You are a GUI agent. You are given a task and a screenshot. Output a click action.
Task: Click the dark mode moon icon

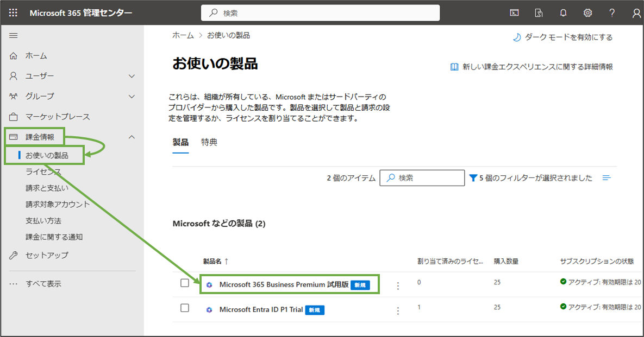(517, 37)
